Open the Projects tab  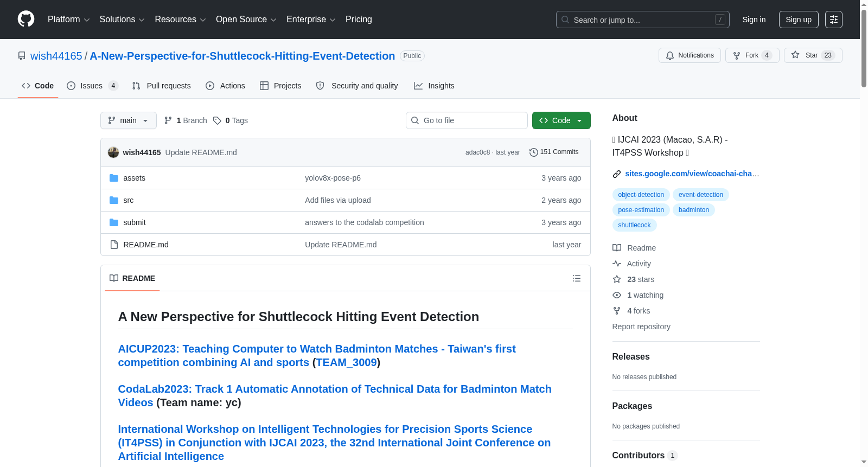[x=280, y=86]
